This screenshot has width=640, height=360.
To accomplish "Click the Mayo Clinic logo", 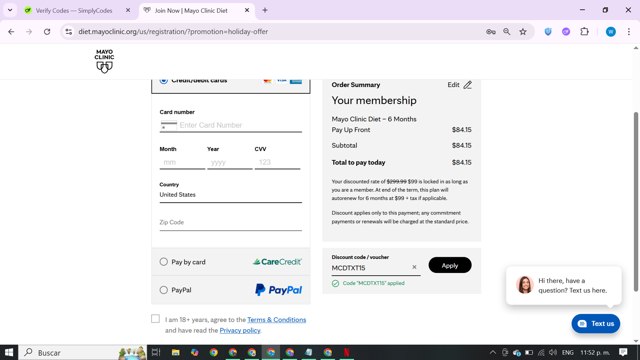I will 104,61.
